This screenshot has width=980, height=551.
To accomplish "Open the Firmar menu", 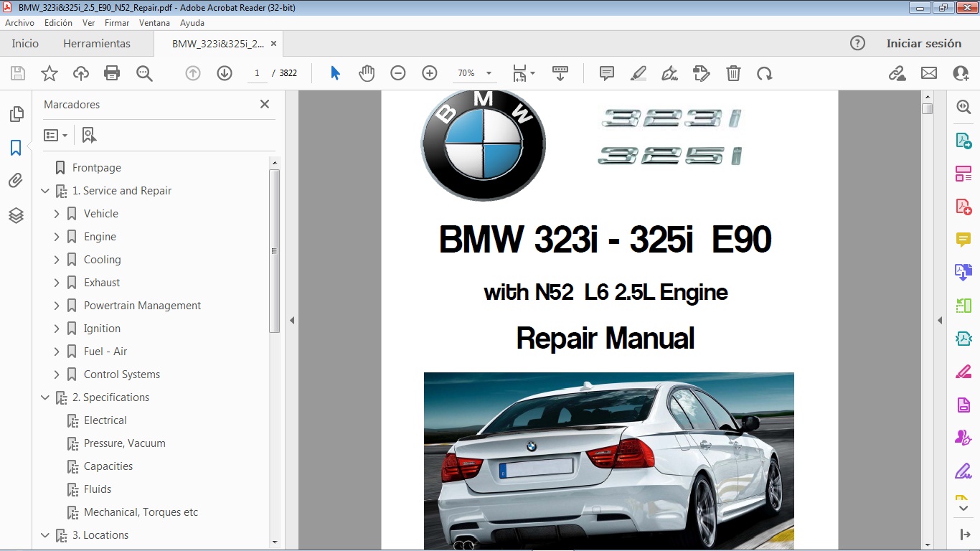I will tap(117, 23).
